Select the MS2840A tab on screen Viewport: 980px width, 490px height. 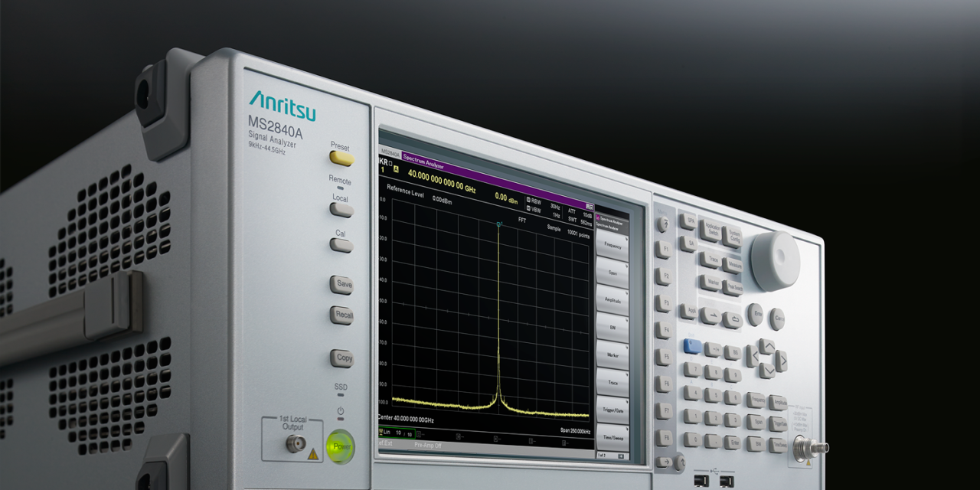[x=390, y=153]
